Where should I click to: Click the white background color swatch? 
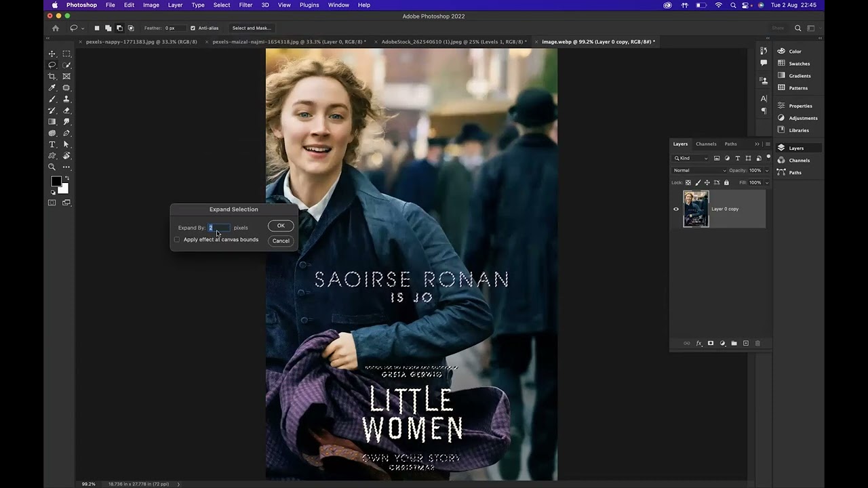click(64, 189)
